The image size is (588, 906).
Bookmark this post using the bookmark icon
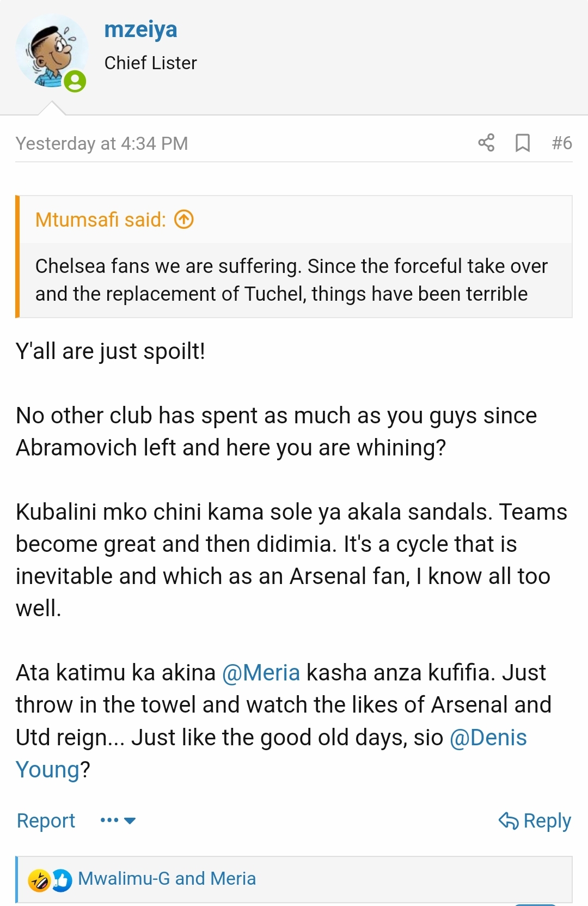523,143
